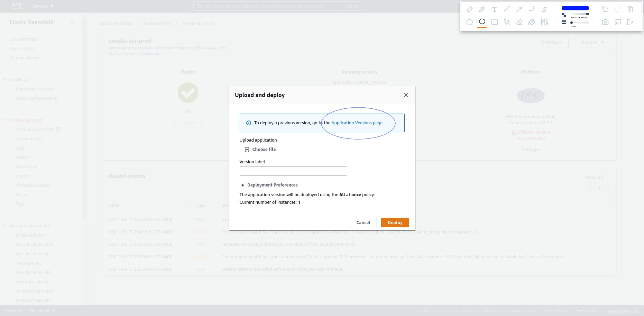Select the rectangle shape tool
The height and width of the screenshot is (316, 644).
pyautogui.click(x=494, y=22)
